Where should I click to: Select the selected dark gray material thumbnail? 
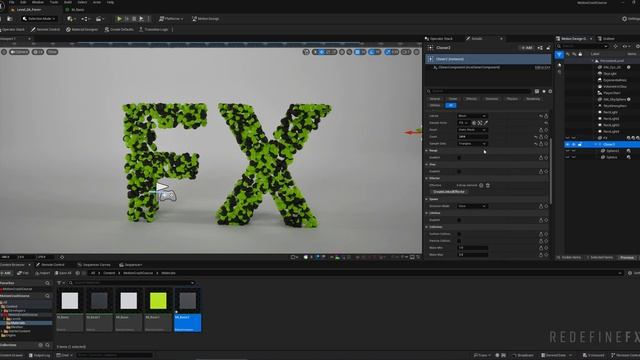(187, 301)
